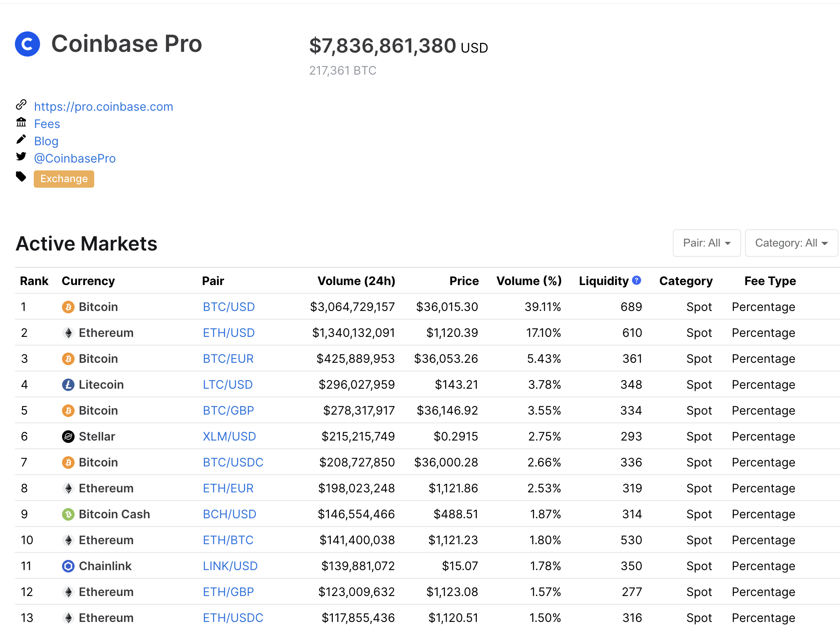The width and height of the screenshot is (840, 629).
Task: Open the BTC/GBP pair link
Action: pos(228,411)
